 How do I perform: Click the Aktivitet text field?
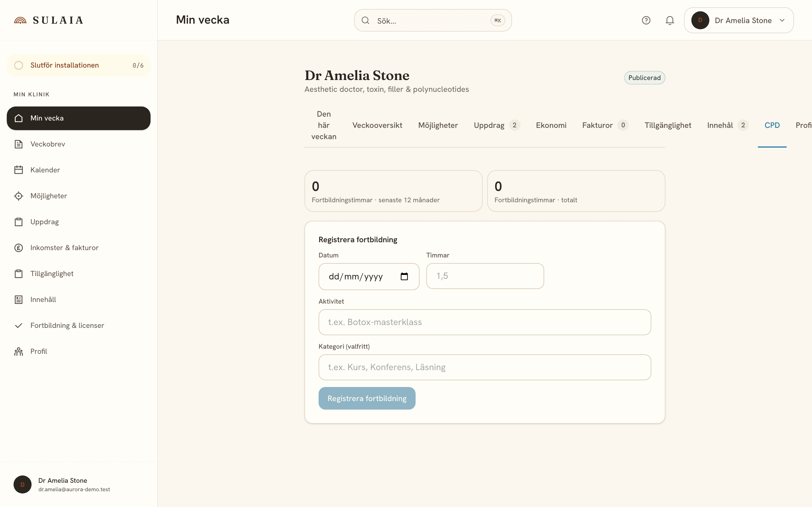[x=484, y=322]
